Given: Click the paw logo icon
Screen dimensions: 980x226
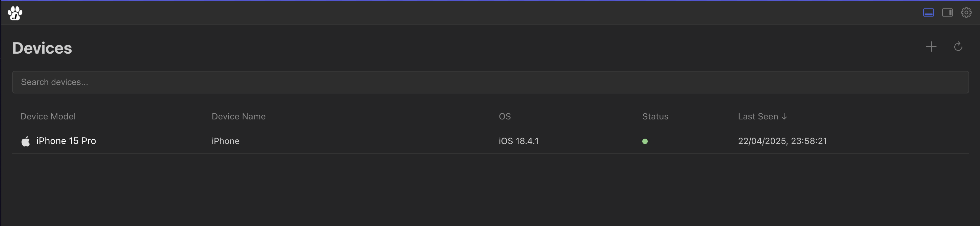Looking at the screenshot, I should (15, 13).
